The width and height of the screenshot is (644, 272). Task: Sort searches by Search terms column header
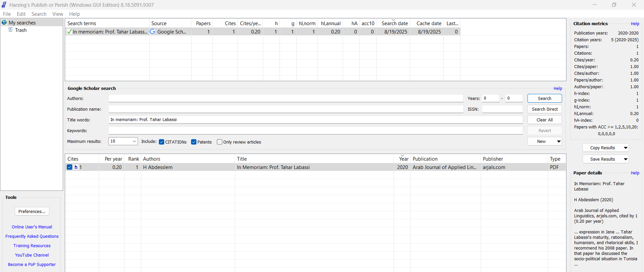(107, 23)
